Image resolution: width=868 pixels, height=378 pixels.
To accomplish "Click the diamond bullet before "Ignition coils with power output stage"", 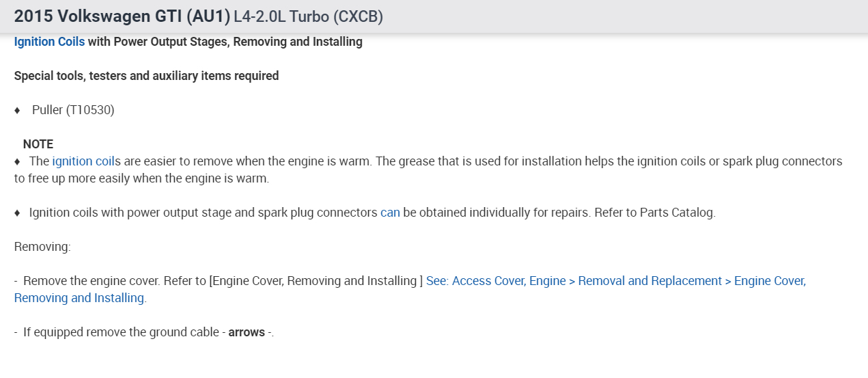I will (18, 213).
